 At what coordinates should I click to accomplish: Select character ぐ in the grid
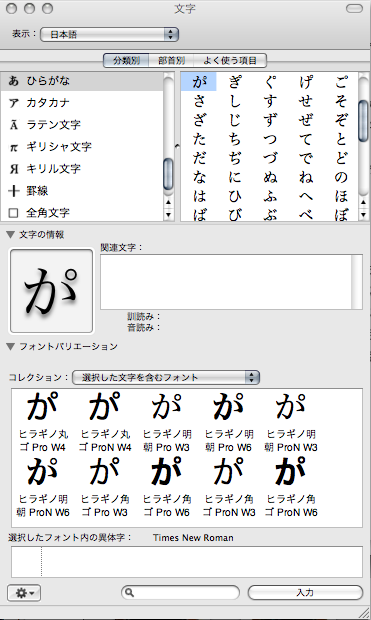tap(270, 82)
